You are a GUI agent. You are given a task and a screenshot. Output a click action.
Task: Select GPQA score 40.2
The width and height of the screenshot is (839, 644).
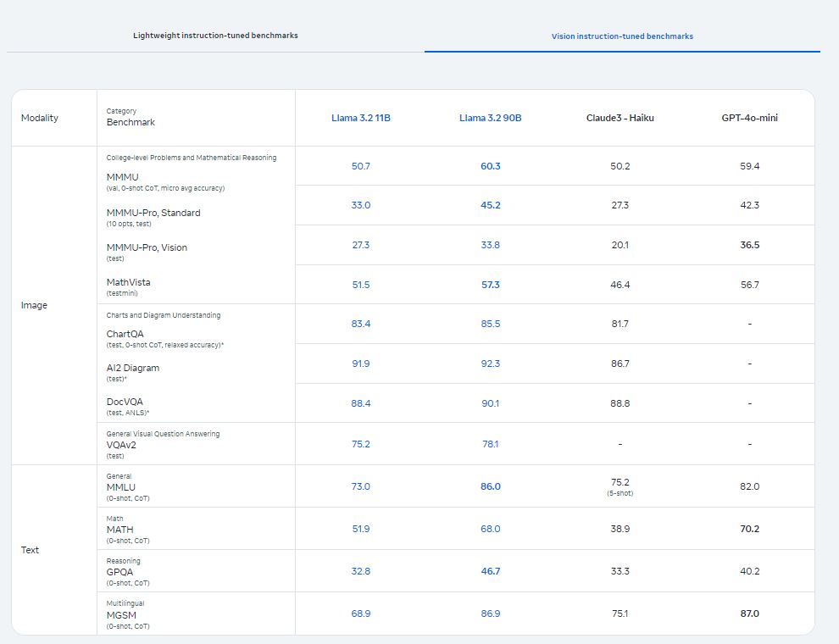click(x=750, y=571)
